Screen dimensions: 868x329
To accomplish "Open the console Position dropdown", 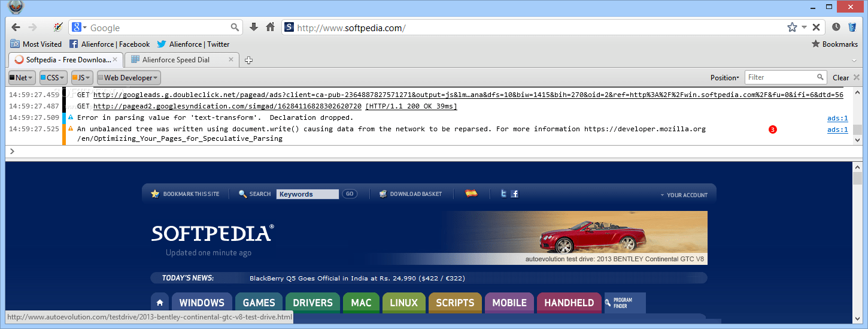I will (724, 77).
